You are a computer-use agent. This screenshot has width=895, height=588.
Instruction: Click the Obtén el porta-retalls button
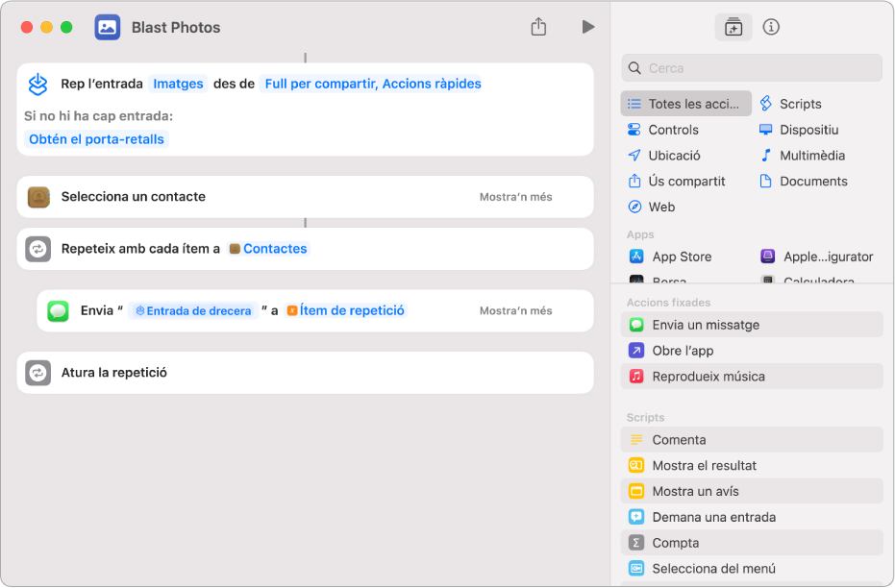pyautogui.click(x=97, y=139)
